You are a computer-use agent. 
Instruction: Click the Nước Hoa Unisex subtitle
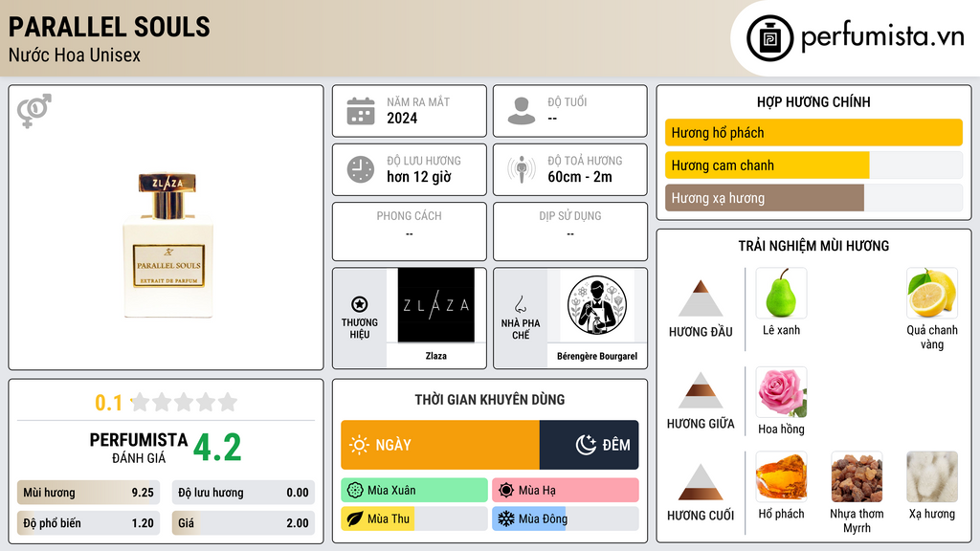click(75, 55)
